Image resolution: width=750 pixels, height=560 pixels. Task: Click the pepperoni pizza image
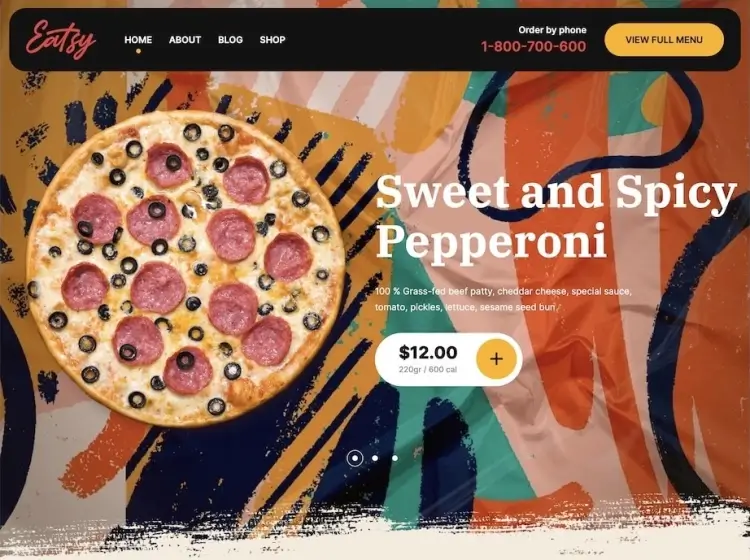click(x=186, y=268)
